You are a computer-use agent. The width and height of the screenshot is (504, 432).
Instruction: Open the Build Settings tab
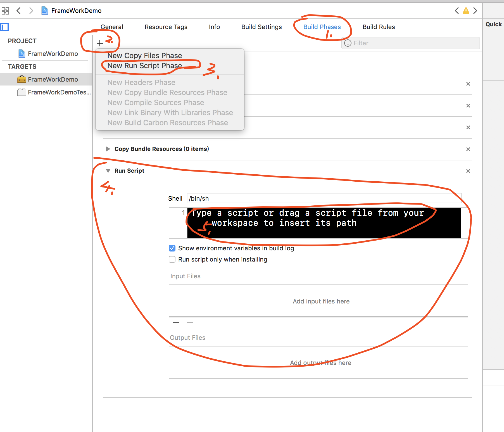click(261, 27)
